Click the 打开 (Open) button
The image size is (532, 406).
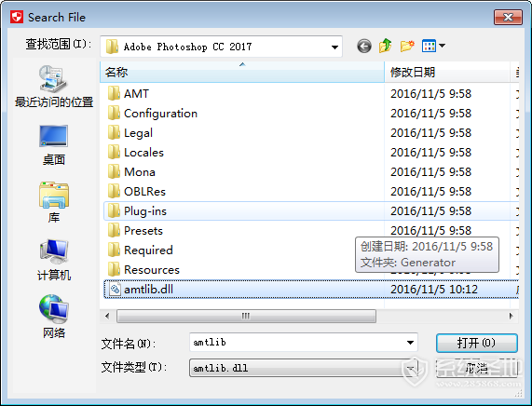point(477,343)
